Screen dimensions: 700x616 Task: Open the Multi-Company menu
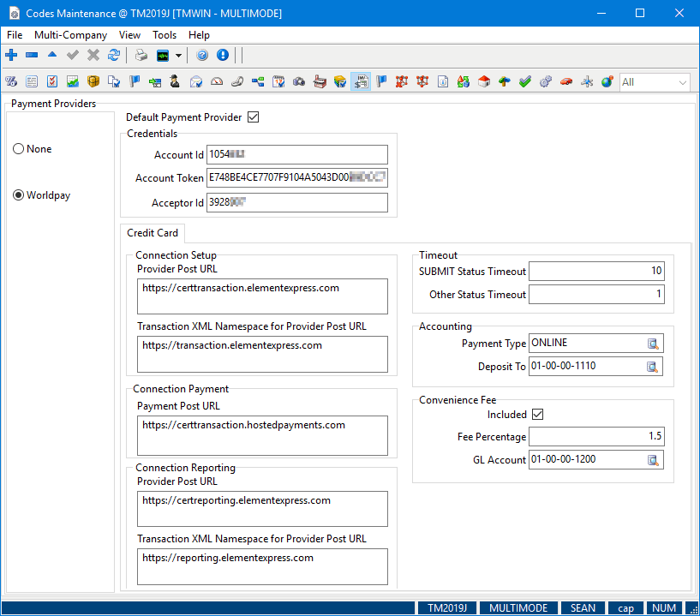(70, 35)
